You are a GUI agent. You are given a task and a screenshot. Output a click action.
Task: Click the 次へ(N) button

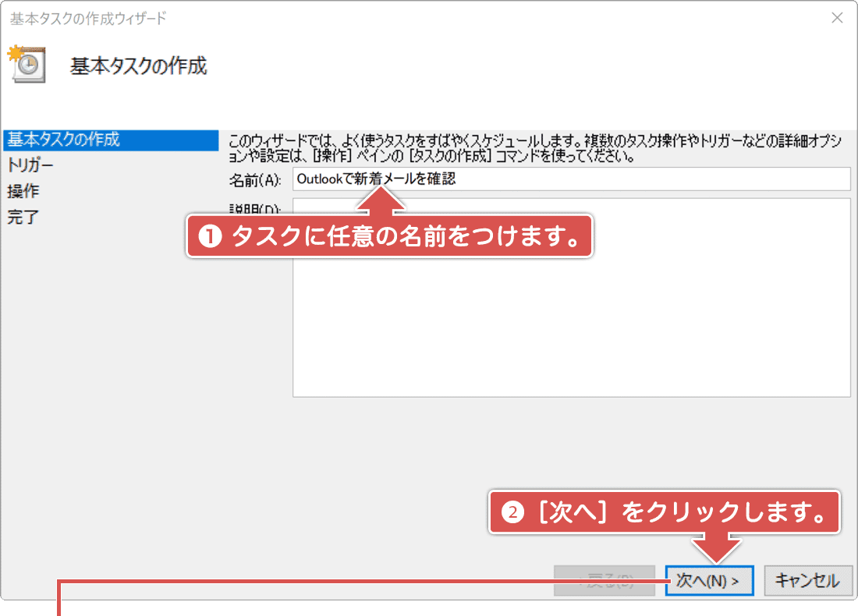point(708,580)
